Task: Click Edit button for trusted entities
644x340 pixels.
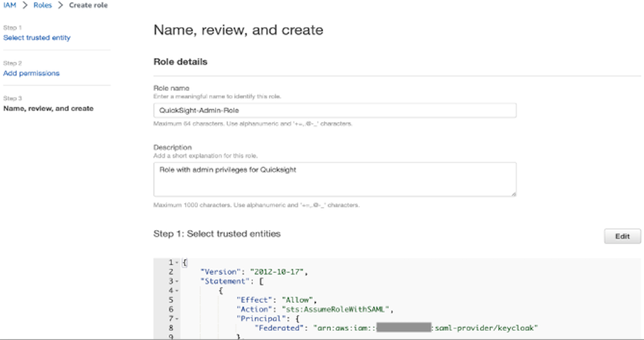Action: click(622, 236)
